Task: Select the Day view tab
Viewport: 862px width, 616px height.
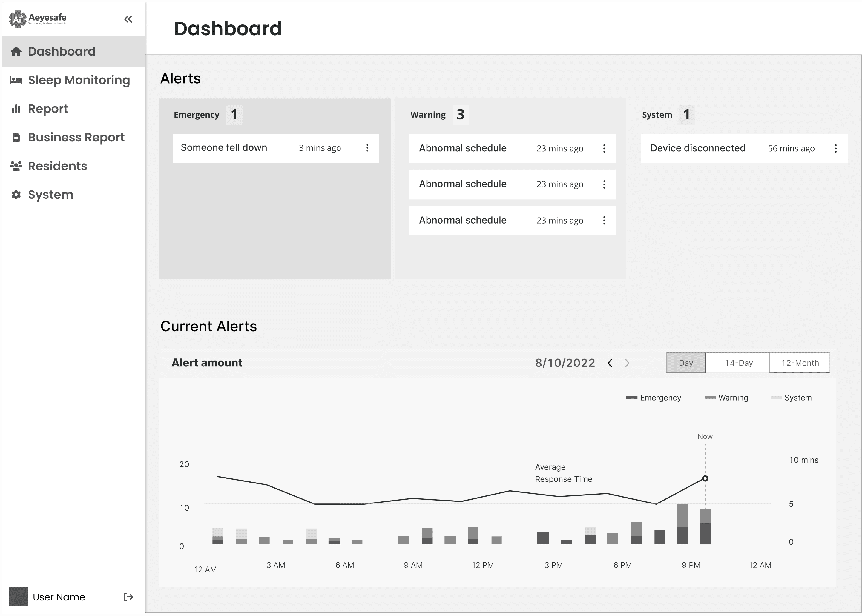Action: coord(685,363)
